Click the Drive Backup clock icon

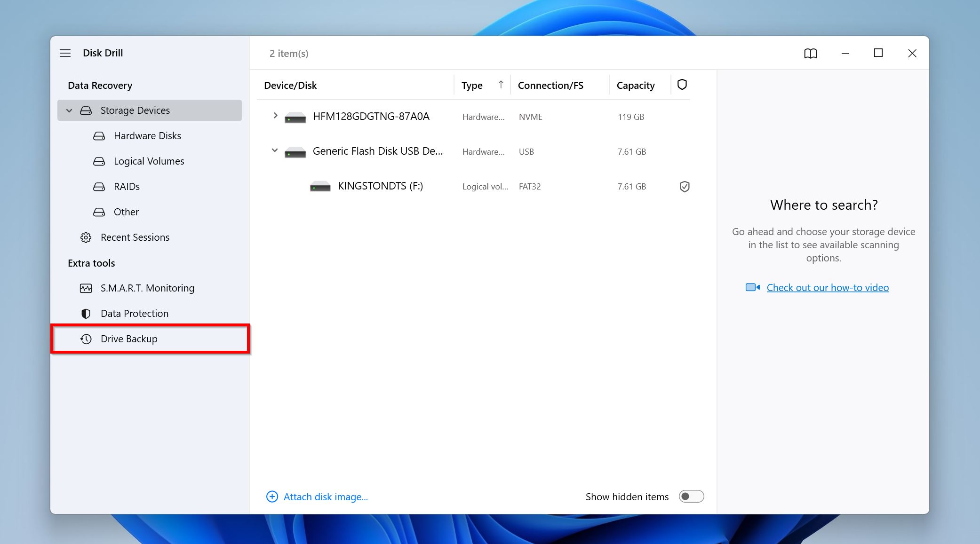(x=86, y=339)
